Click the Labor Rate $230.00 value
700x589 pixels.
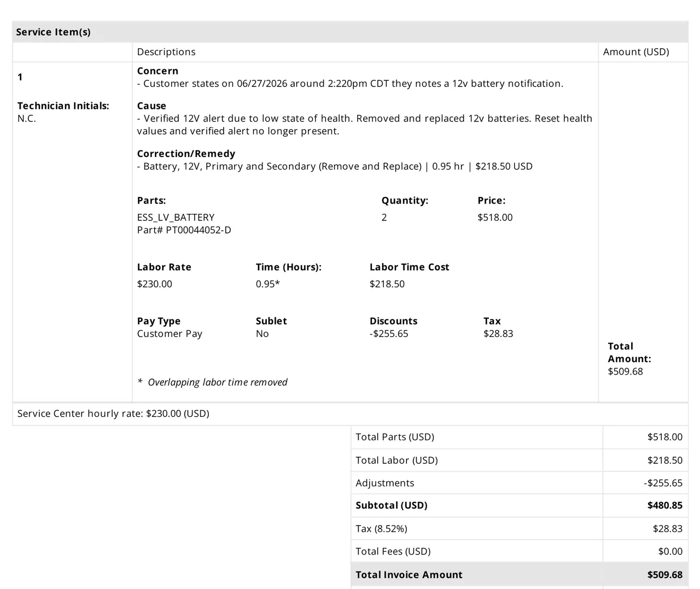154,284
